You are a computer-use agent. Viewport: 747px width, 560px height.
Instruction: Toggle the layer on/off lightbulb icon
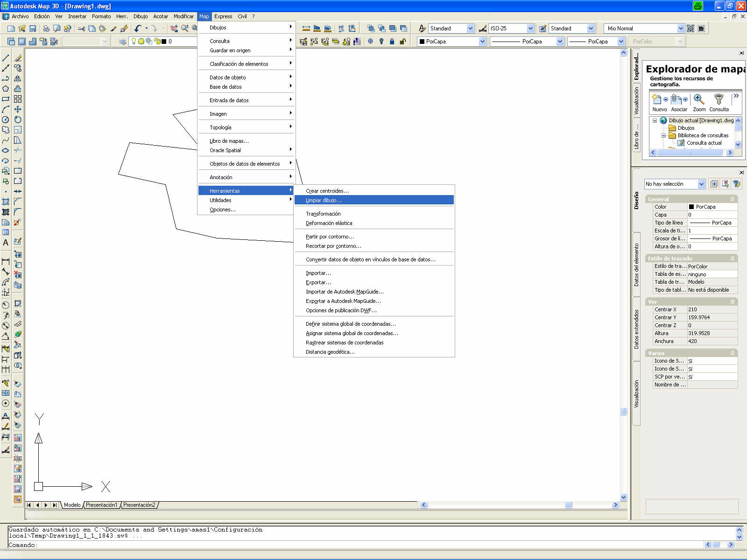click(x=134, y=42)
